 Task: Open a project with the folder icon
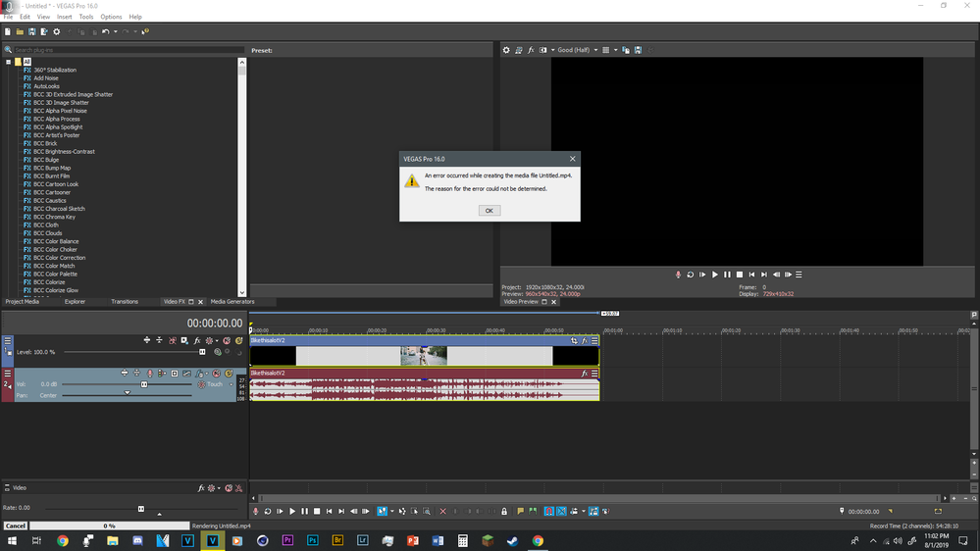(20, 31)
